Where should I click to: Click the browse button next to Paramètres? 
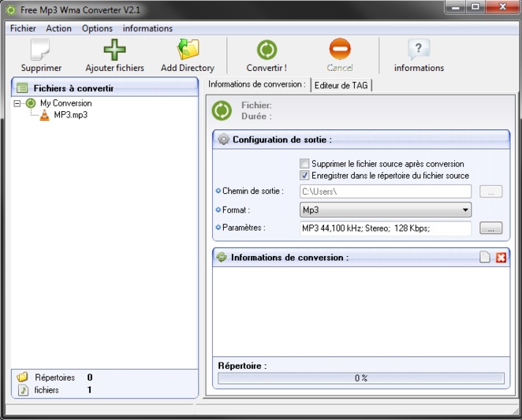click(490, 228)
